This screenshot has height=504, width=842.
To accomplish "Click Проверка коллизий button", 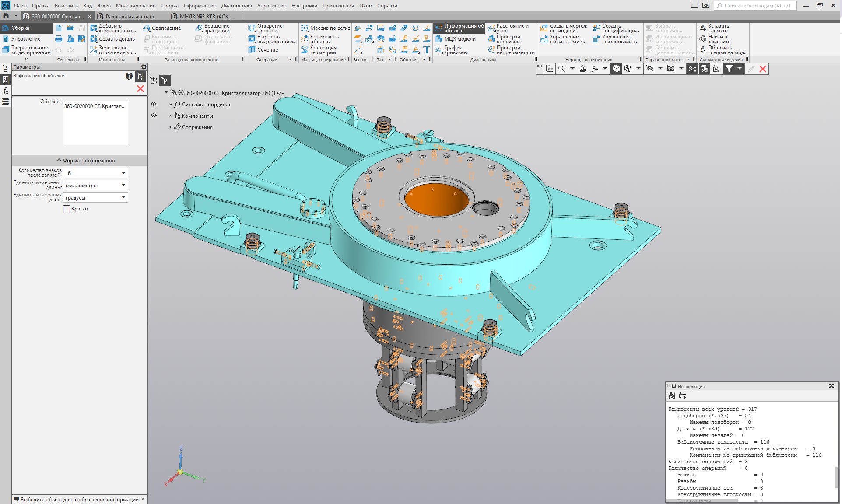I will [x=508, y=39].
